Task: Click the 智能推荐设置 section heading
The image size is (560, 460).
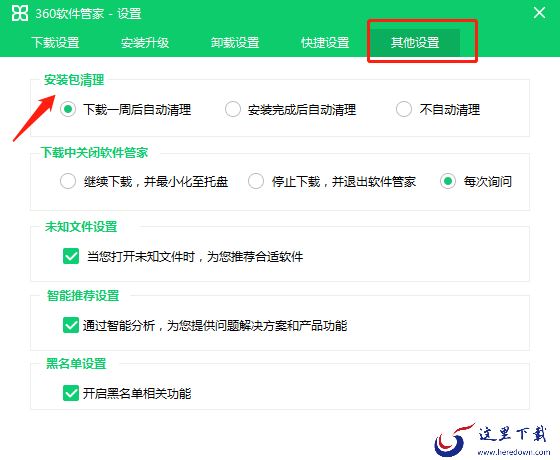Action: coord(83,295)
